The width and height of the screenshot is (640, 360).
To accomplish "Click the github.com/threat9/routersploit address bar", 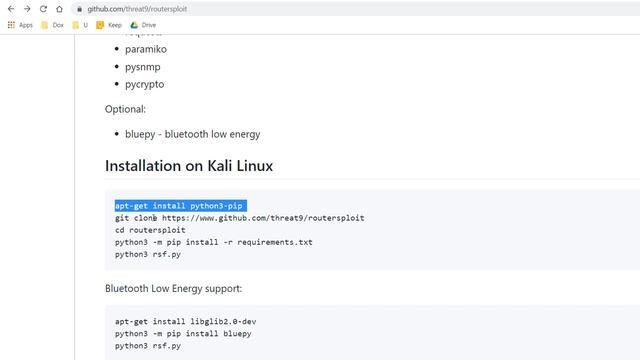I will pyautogui.click(x=355, y=9).
